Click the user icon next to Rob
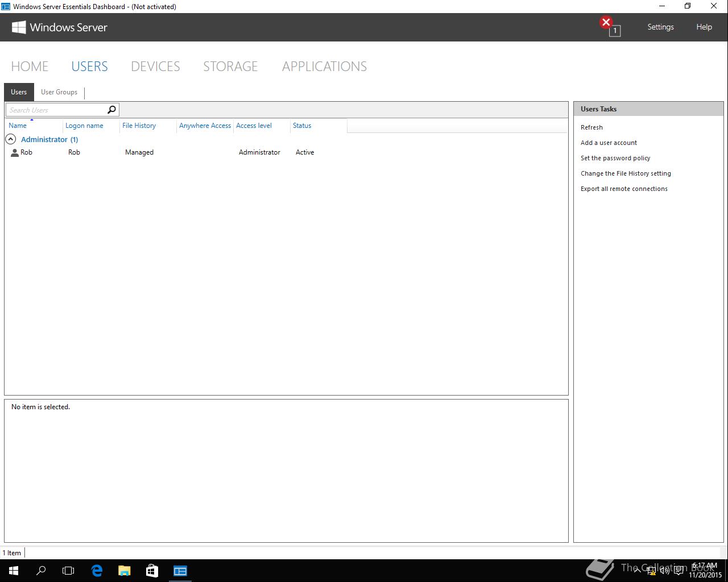 15,153
